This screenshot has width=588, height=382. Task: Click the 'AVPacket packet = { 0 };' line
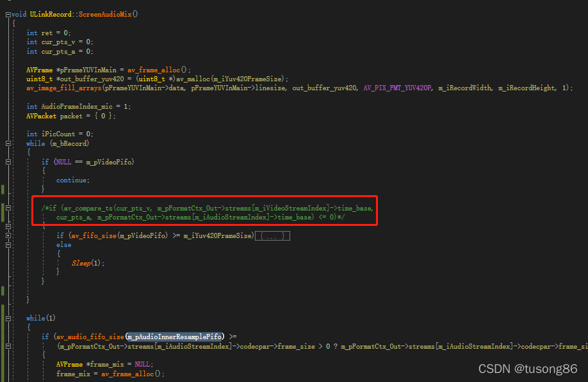[71, 116]
